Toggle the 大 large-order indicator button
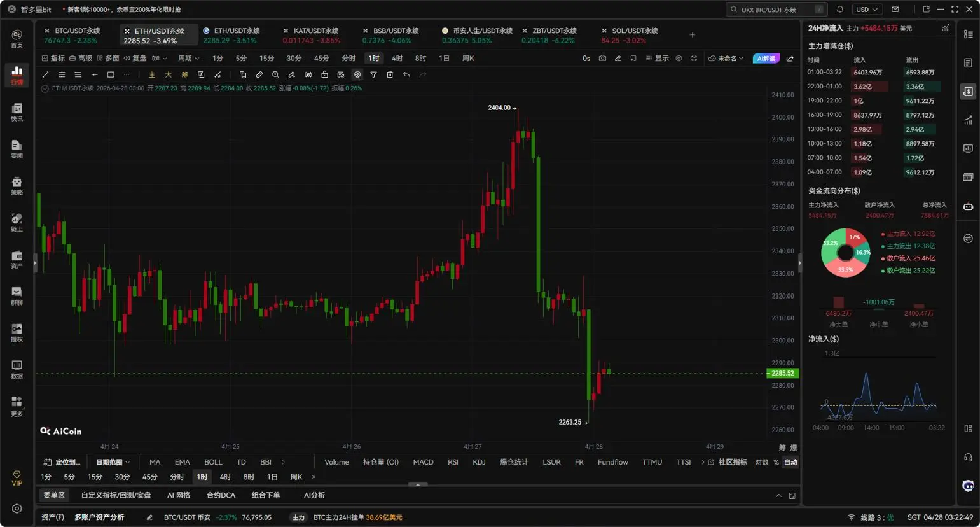This screenshot has height=527, width=980. [168, 74]
